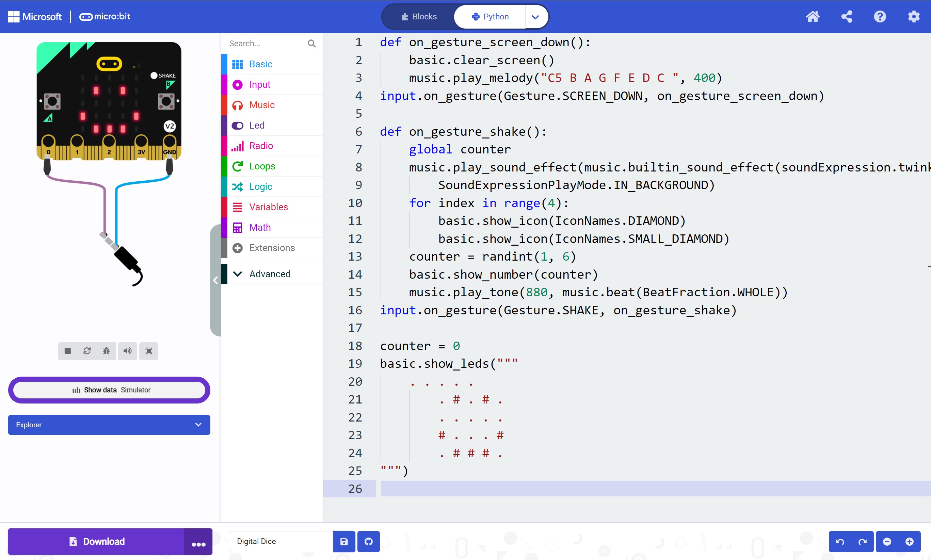Create GitHub repository icon

(x=368, y=542)
